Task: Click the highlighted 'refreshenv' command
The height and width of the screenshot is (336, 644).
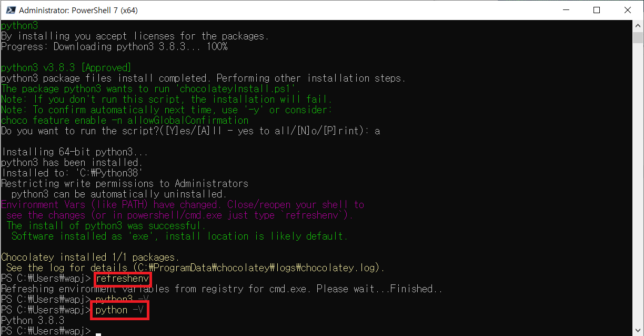Action: [x=123, y=279]
